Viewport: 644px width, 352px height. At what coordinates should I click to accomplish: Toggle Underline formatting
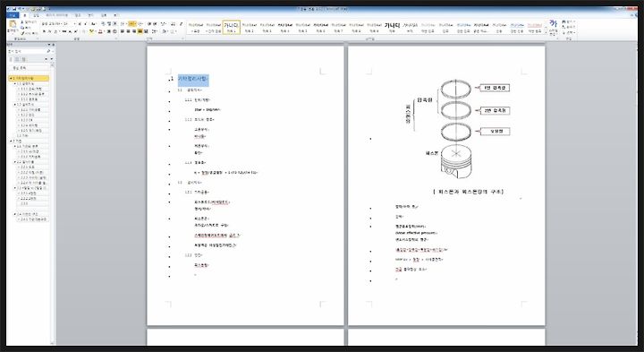click(x=55, y=31)
